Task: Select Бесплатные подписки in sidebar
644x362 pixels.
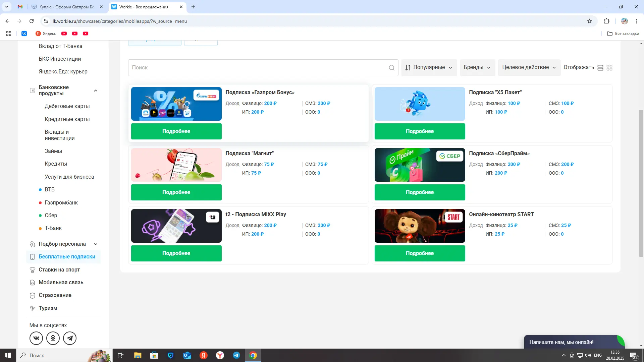Action: [x=63, y=257]
